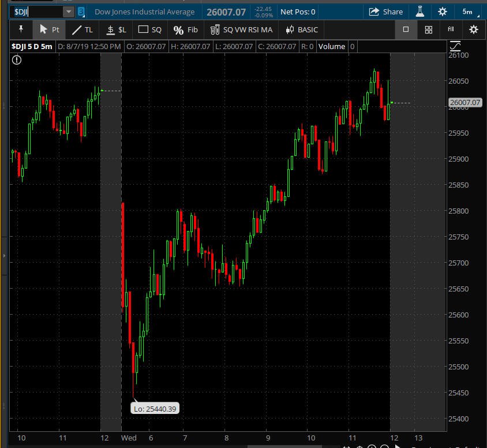This screenshot has height=448, width=487.
Task: Click the 26007.07 last price in header
Action: click(x=226, y=12)
